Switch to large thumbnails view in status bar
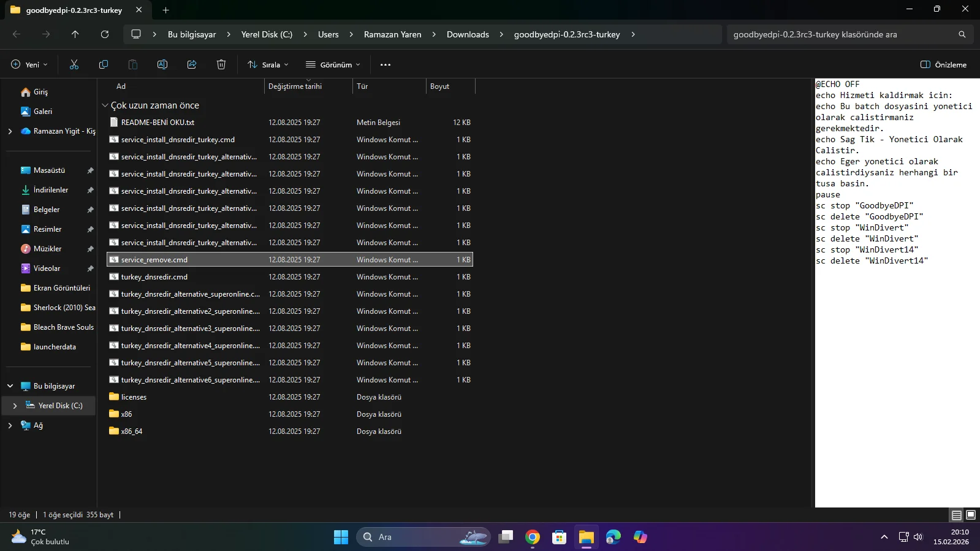 (971, 515)
